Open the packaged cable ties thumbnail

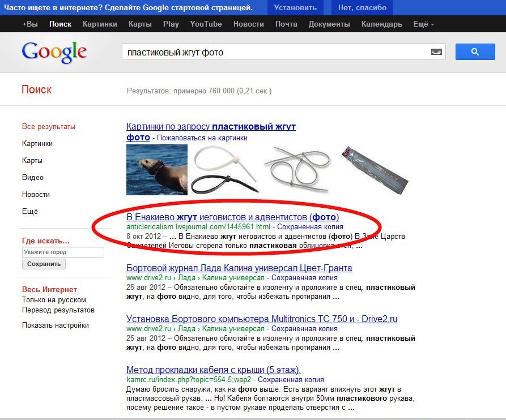375,170
